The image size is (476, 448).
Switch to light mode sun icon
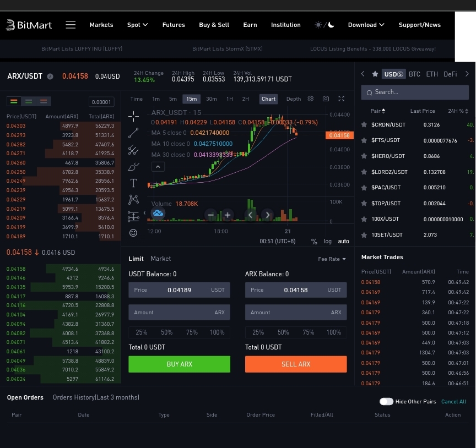(x=318, y=25)
